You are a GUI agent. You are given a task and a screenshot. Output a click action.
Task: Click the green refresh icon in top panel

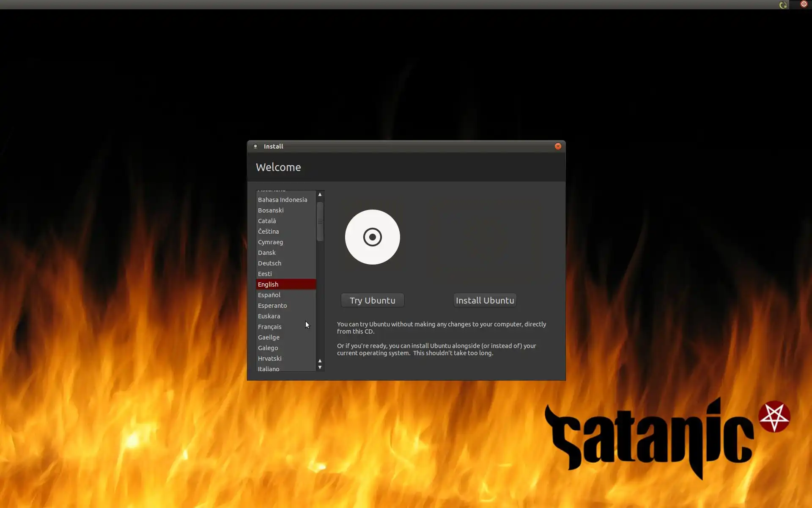pyautogui.click(x=783, y=5)
